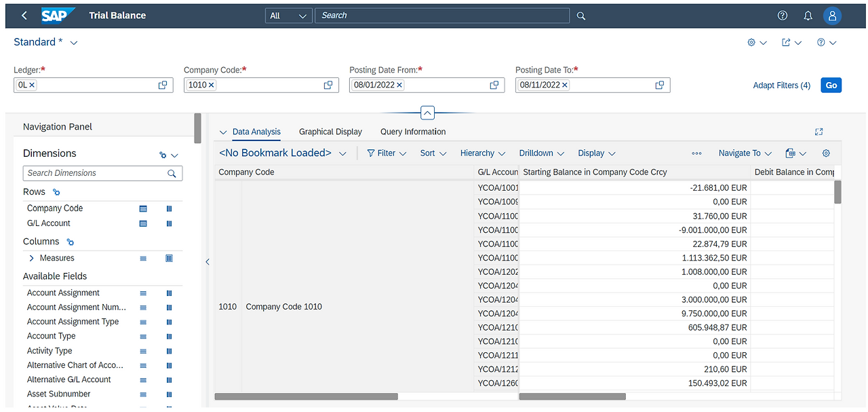Collapse the filter header bar
This screenshot has height=412, width=868.
click(427, 113)
